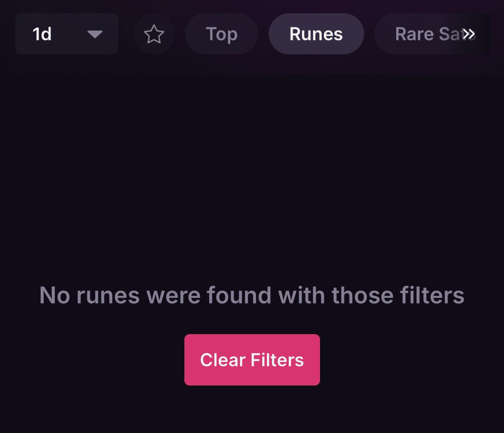Reset filters with the pink button
Image resolution: width=504 pixels, height=433 pixels.
pyautogui.click(x=252, y=360)
